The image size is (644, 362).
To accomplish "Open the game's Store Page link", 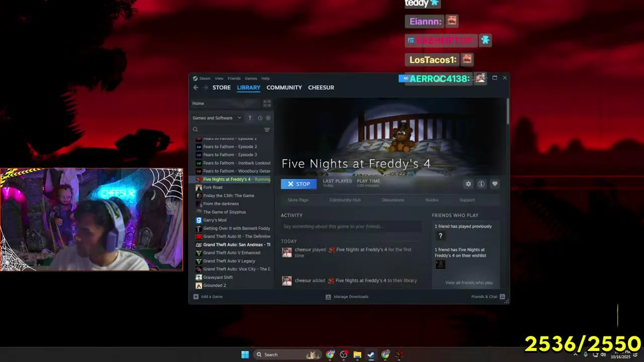I will pos(298,200).
